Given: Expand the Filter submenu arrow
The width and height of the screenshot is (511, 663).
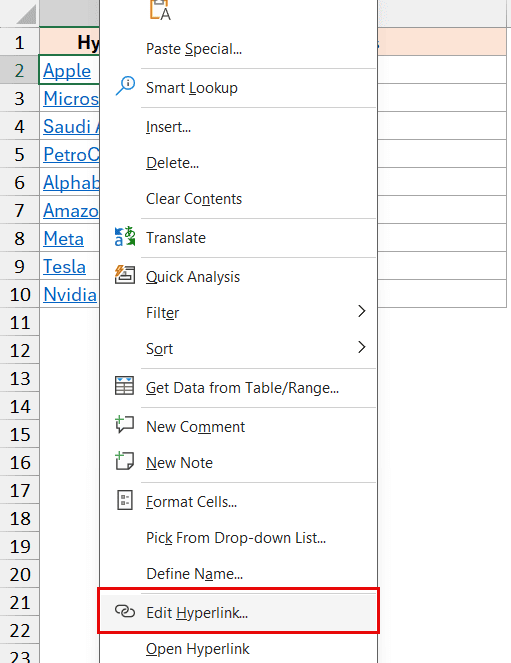Looking at the screenshot, I should pos(361,311).
